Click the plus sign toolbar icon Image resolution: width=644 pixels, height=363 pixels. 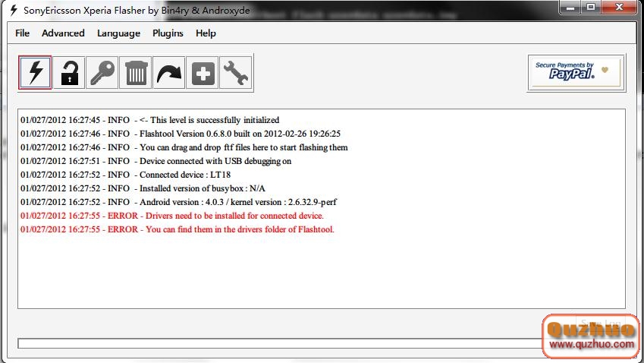[203, 72]
